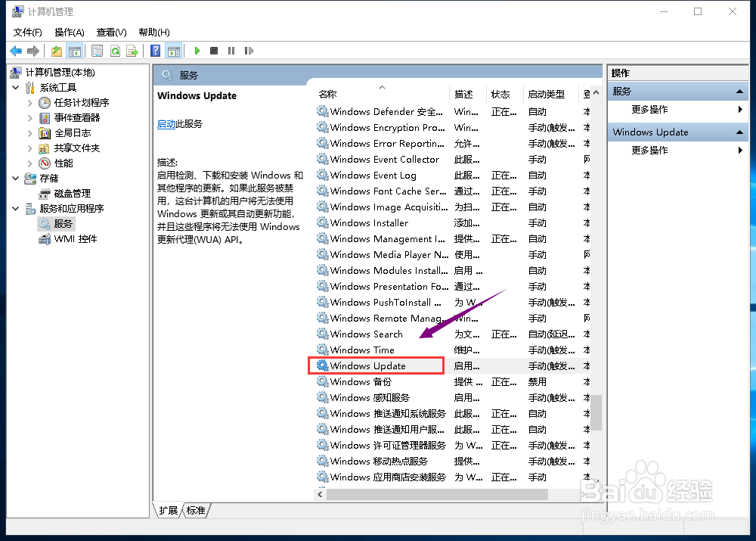756x541 pixels.
Task: Click the Forward arrow toolbar icon
Action: point(33,51)
